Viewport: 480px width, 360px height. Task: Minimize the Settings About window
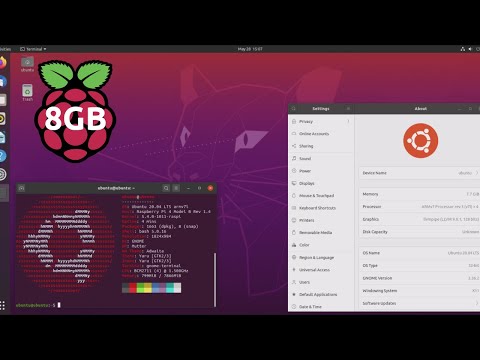[x=459, y=109]
